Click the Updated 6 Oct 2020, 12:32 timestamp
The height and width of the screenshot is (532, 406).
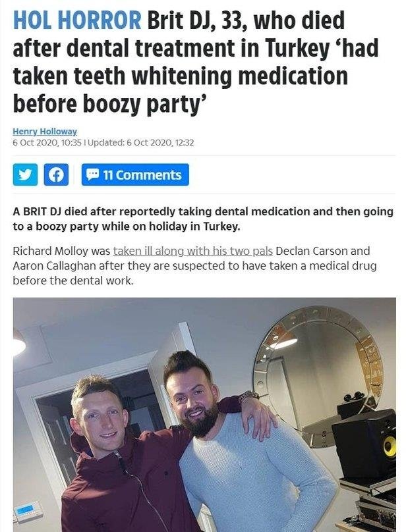(x=141, y=143)
